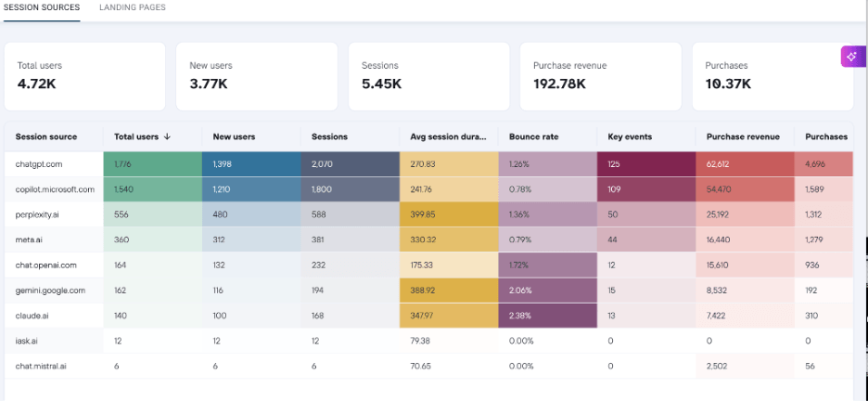Sort by Avg session duration column
Viewport: 868px width, 401px height.
point(449,136)
